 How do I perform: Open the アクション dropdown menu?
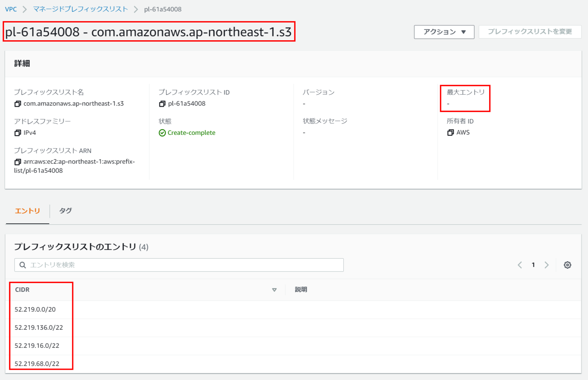pos(444,32)
